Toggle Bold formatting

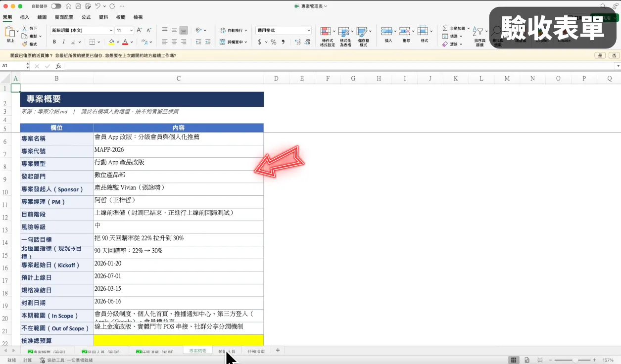pos(54,42)
